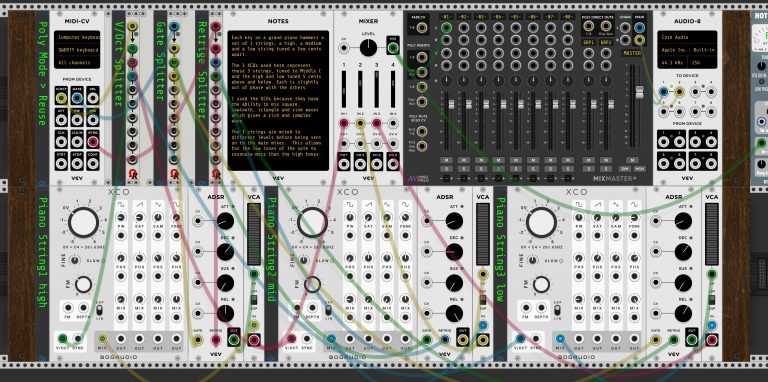Mute the MixMaster master channel

coord(632,160)
